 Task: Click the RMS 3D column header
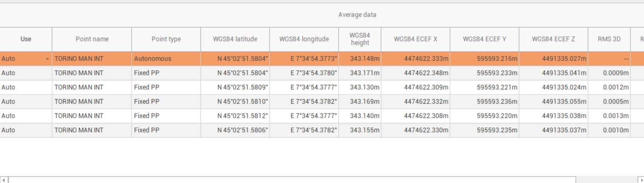609,39
